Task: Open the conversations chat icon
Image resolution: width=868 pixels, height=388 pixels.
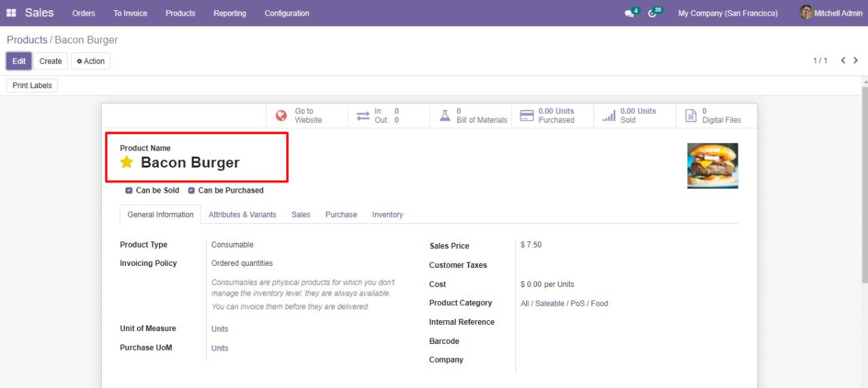Action: (x=629, y=14)
